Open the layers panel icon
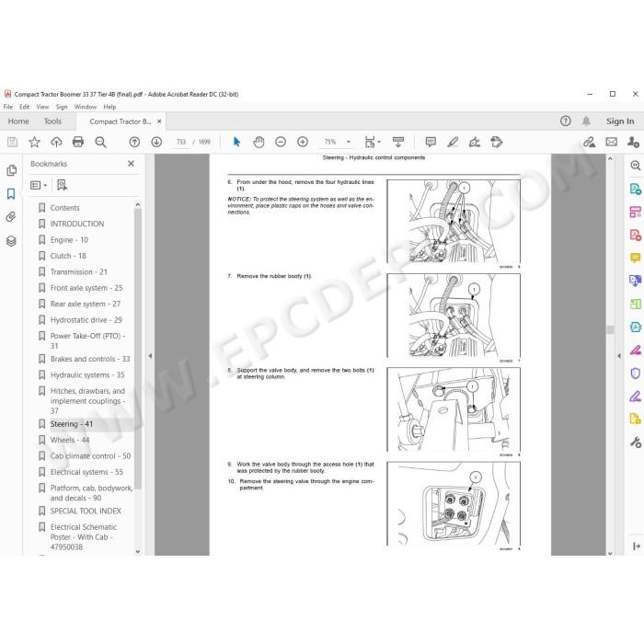Viewport: 644px width, 644px height. (x=11, y=241)
